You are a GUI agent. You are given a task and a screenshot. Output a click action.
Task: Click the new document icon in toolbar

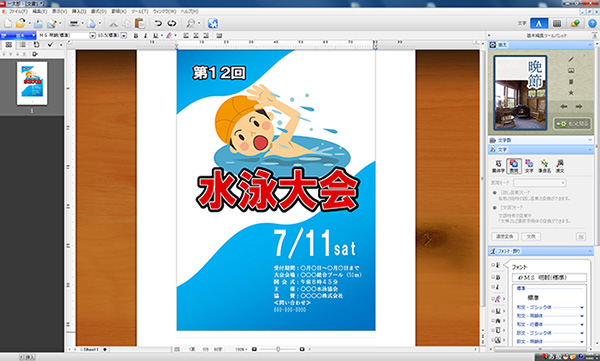coord(8,23)
